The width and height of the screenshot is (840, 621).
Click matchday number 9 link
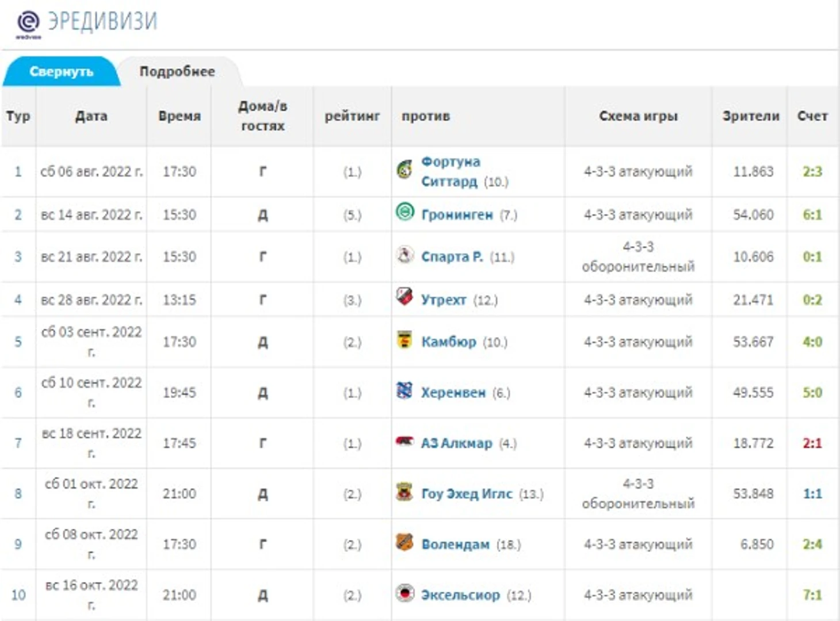point(18,544)
